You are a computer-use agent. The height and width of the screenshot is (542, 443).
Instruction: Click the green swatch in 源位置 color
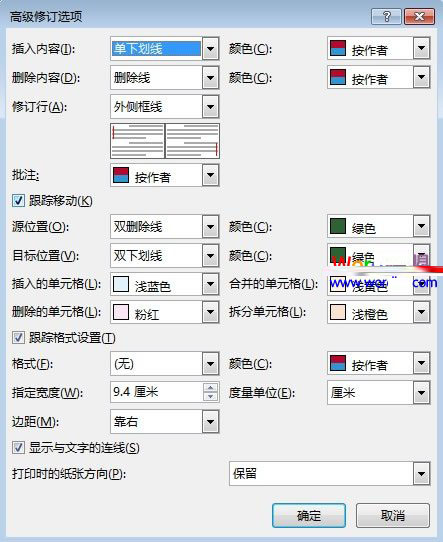pyautogui.click(x=338, y=226)
